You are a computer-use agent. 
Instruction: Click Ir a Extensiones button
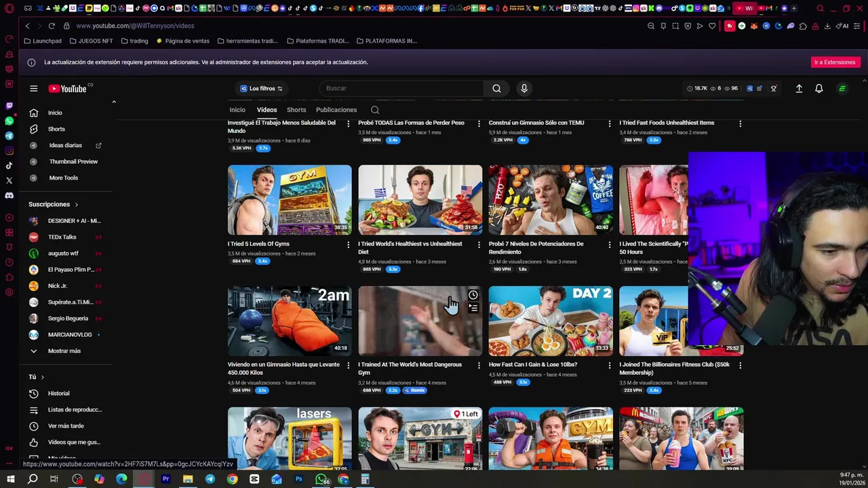pyautogui.click(x=835, y=62)
